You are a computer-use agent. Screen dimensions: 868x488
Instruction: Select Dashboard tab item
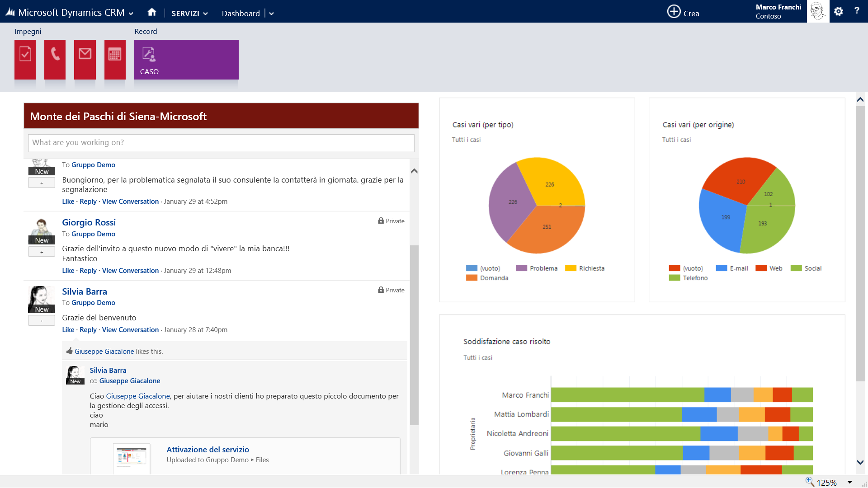coord(241,13)
